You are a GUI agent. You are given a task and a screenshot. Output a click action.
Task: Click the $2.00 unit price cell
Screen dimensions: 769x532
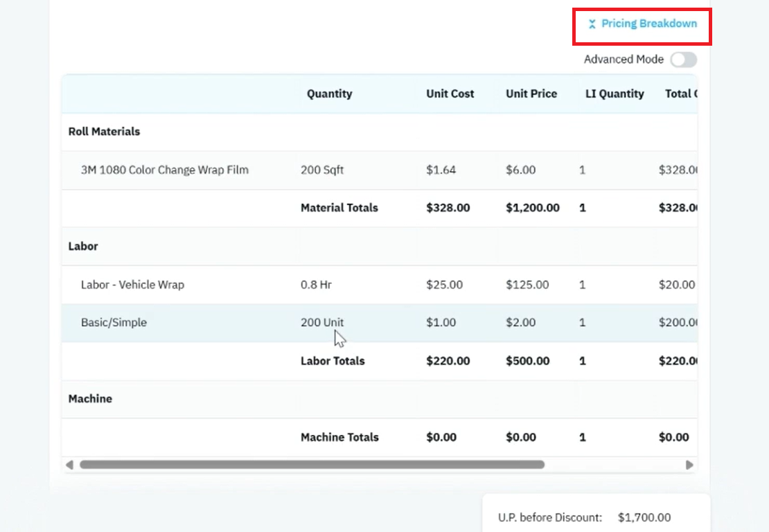click(x=520, y=323)
